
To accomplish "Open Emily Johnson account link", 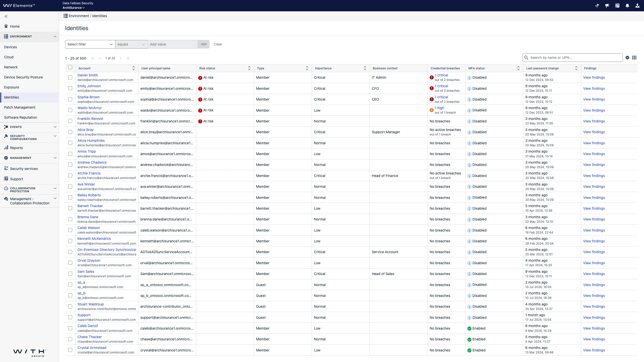I will pyautogui.click(x=89, y=86).
